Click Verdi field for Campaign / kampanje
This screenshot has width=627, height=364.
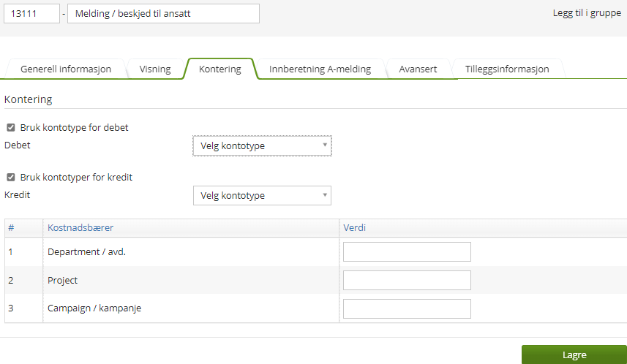(x=407, y=308)
